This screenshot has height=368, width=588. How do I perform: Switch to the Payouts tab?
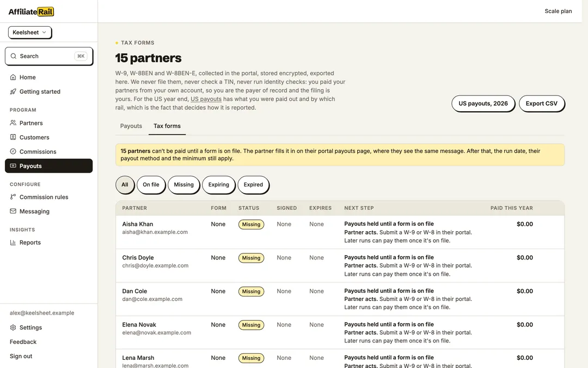tap(131, 126)
